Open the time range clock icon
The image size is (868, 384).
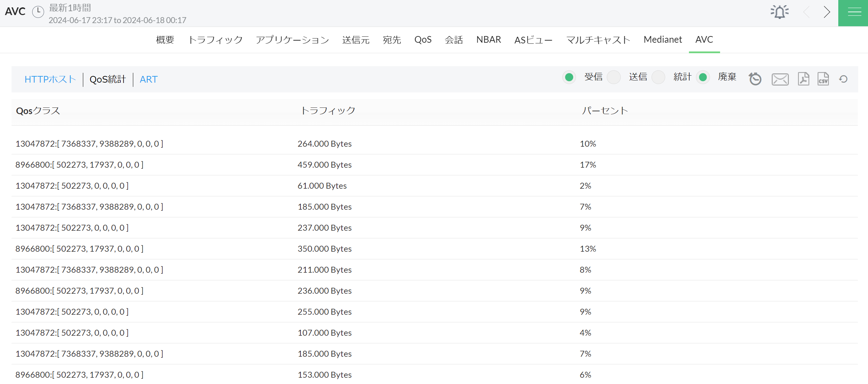(38, 12)
